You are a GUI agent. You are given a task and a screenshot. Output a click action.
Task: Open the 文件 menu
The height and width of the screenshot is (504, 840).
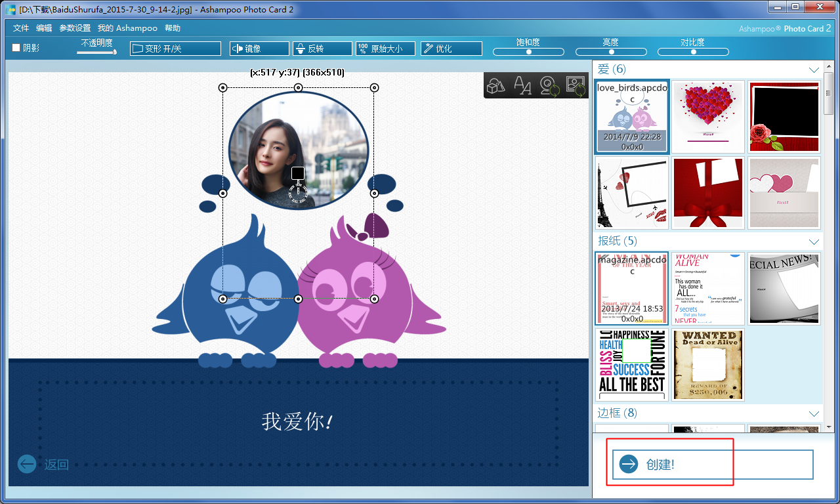pos(21,28)
